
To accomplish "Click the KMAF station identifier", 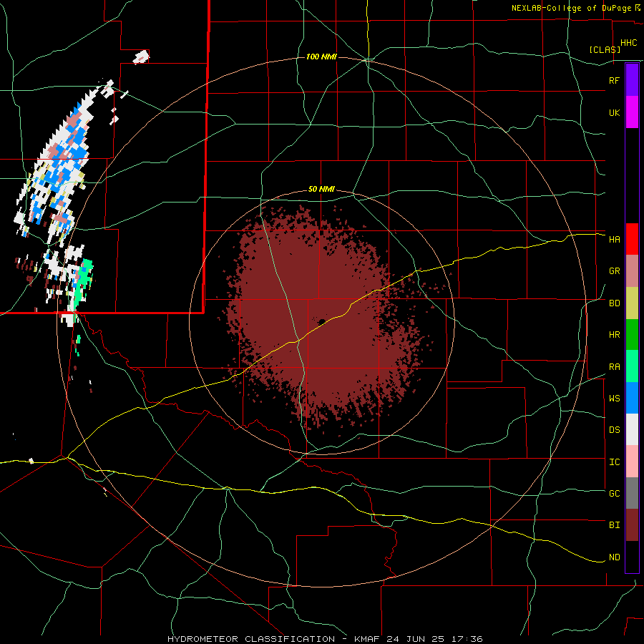I will tap(368, 639).
